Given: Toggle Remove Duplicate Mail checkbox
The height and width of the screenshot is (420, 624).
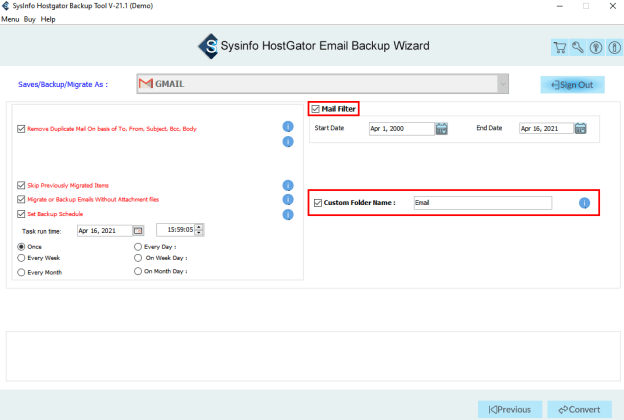Looking at the screenshot, I should pyautogui.click(x=21, y=129).
